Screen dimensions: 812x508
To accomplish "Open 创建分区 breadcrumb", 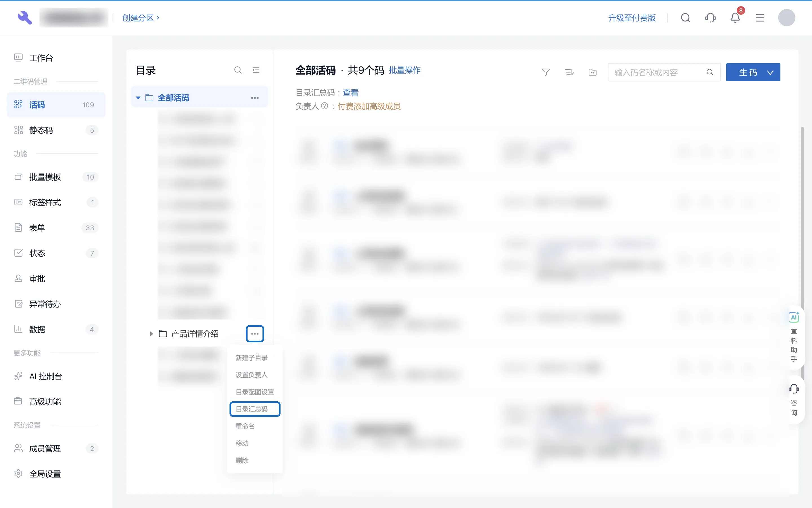I will pos(141,18).
